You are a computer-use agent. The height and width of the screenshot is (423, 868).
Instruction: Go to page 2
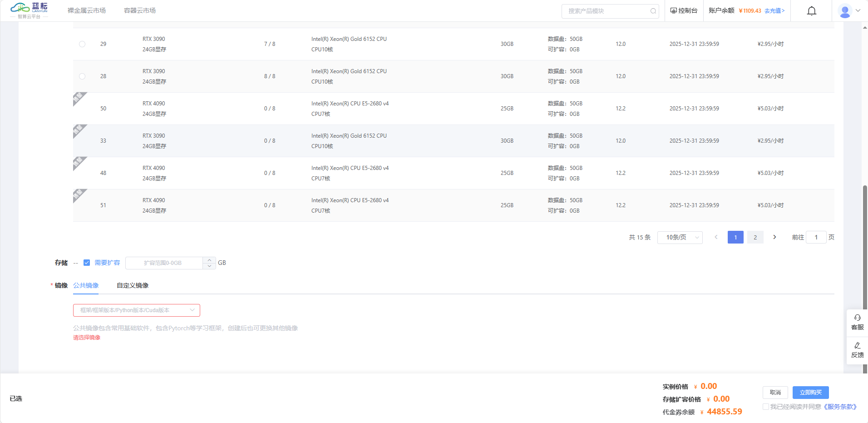tap(755, 237)
